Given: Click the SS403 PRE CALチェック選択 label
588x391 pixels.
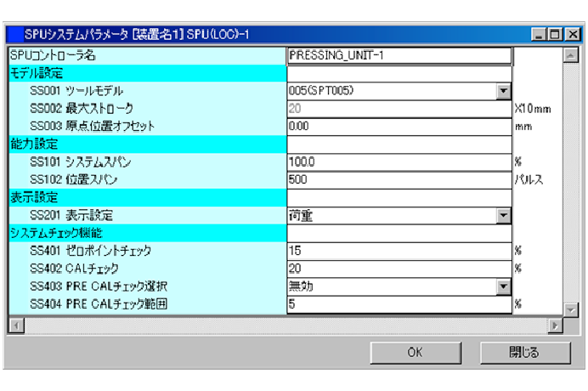Looking at the screenshot, I should tap(99, 286).
